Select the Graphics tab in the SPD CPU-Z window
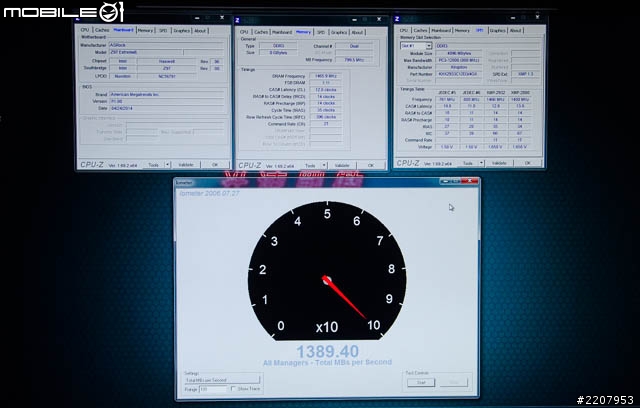Viewport: 640px width, 408px height. (498, 30)
